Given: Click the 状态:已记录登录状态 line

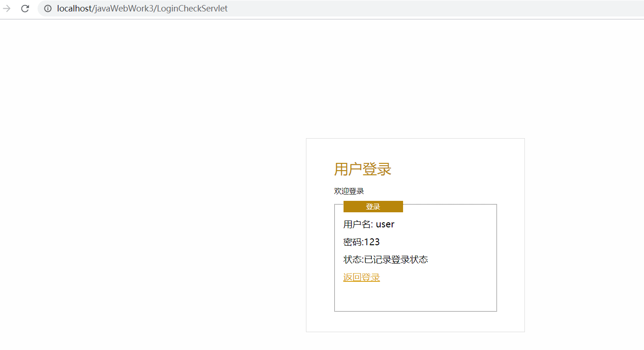Looking at the screenshot, I should (x=386, y=260).
